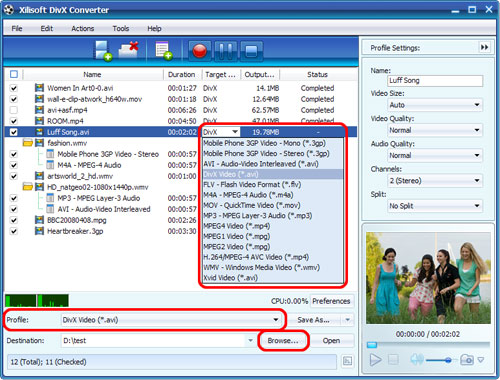Screen dimensions: 500x380
Task: Open the Audio Quality dropdown
Action: tap(435, 155)
